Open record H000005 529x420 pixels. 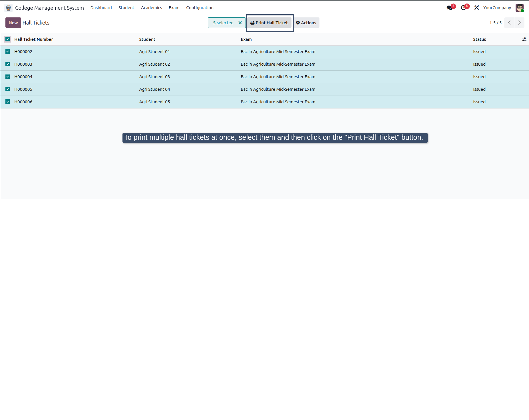[x=23, y=89]
